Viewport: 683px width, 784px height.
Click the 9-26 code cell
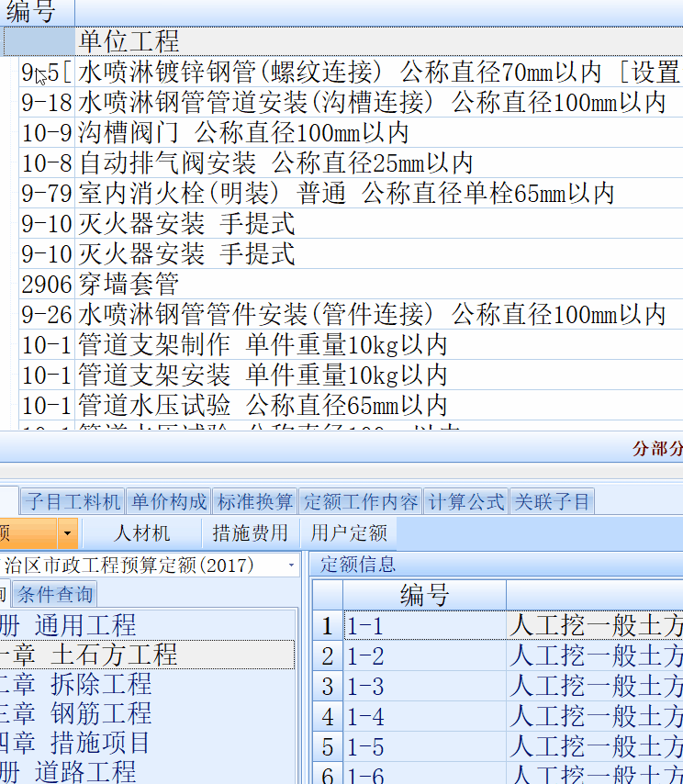(47, 315)
